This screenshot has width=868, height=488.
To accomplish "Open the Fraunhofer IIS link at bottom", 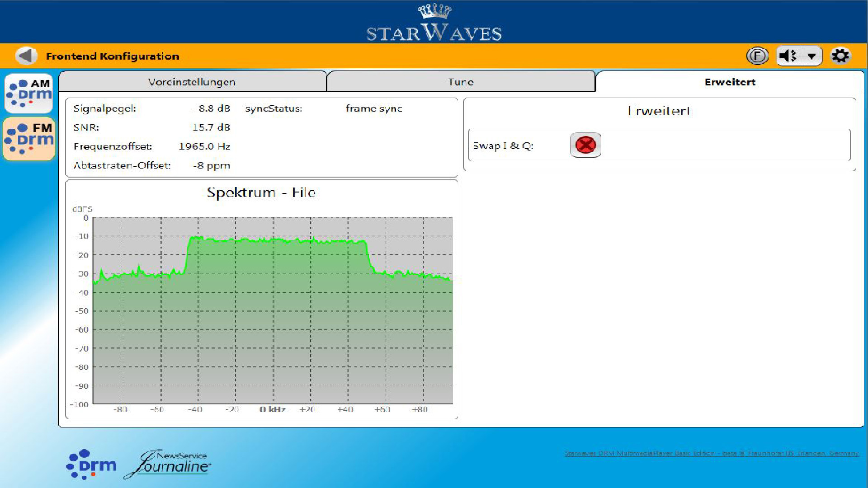I will coord(712,452).
